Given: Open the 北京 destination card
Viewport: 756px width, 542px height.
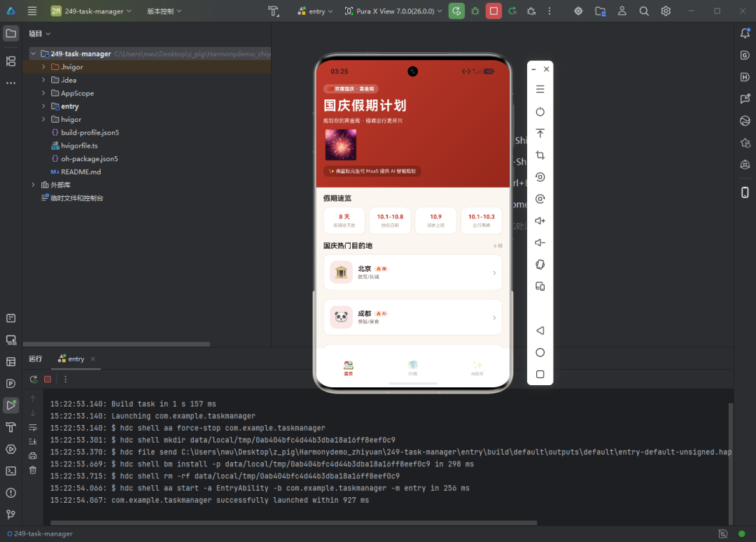Looking at the screenshot, I should 413,272.
